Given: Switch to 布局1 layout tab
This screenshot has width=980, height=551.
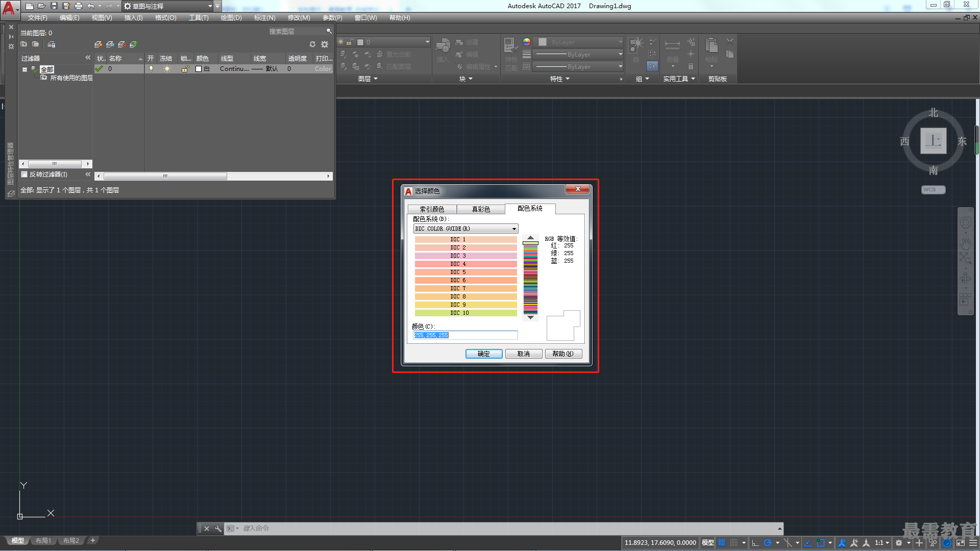Looking at the screenshot, I should [43, 541].
